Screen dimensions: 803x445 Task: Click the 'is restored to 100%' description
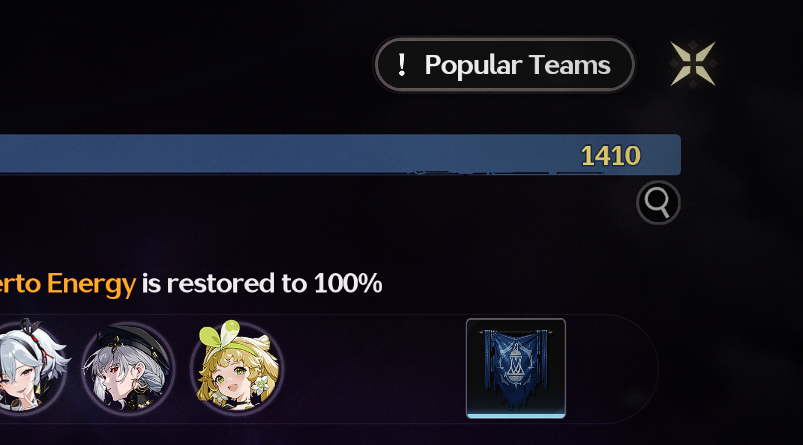(x=262, y=283)
